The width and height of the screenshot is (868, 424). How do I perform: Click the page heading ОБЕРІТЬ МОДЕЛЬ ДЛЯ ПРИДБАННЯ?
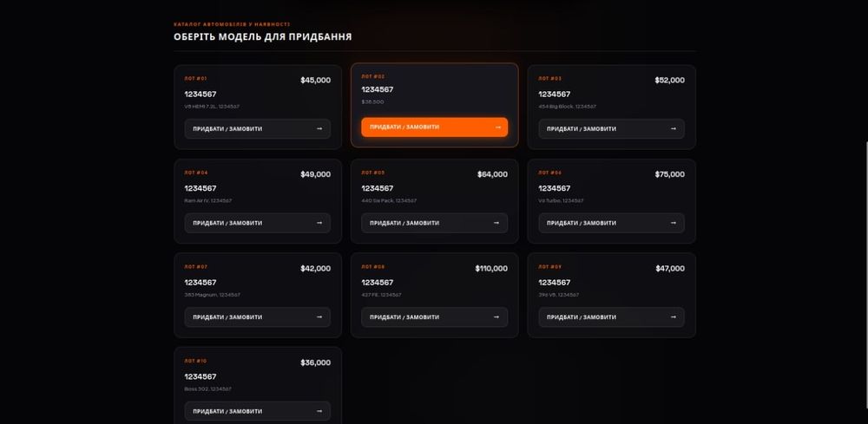[x=262, y=37]
